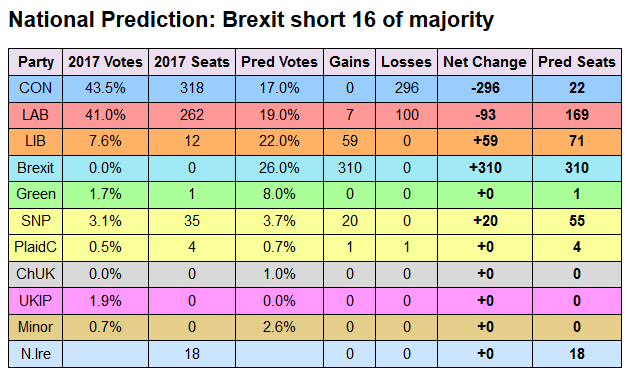Select the Minor party row label
635x376 pixels.
click(36, 327)
